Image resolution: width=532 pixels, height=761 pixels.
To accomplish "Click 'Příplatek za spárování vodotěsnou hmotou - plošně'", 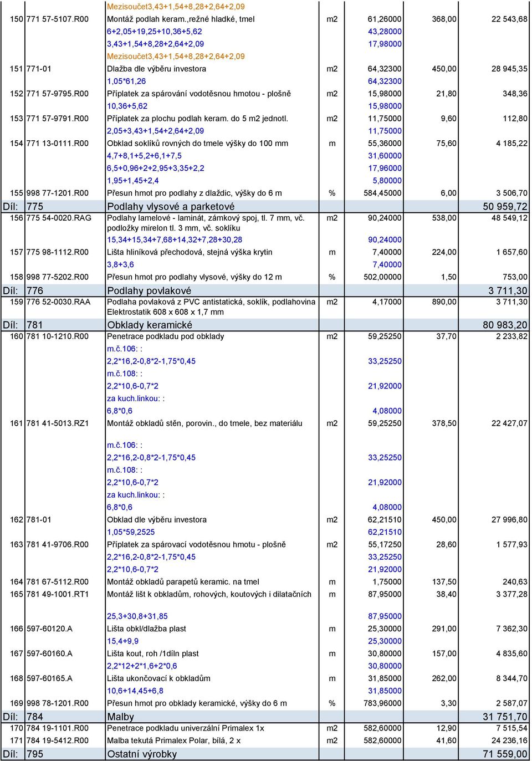I will pyautogui.click(x=199, y=94).
